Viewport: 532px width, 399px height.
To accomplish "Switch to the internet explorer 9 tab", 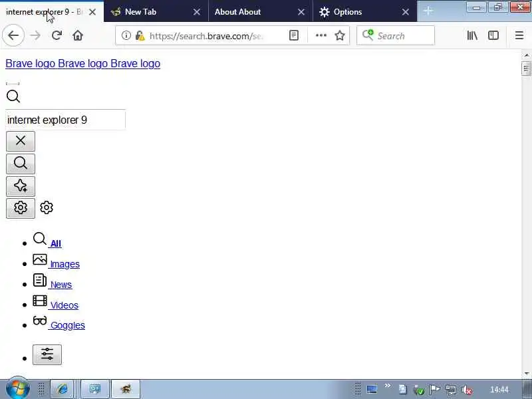I will pyautogui.click(x=44, y=12).
